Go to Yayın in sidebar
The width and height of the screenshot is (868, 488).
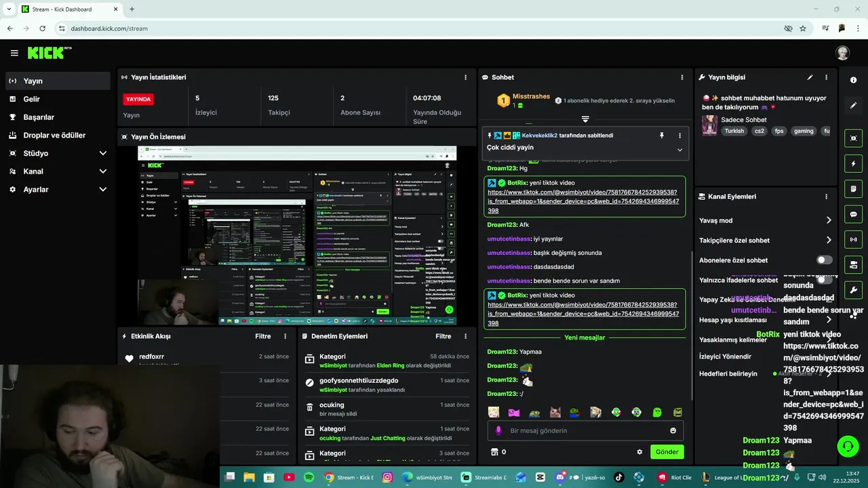coord(58,81)
